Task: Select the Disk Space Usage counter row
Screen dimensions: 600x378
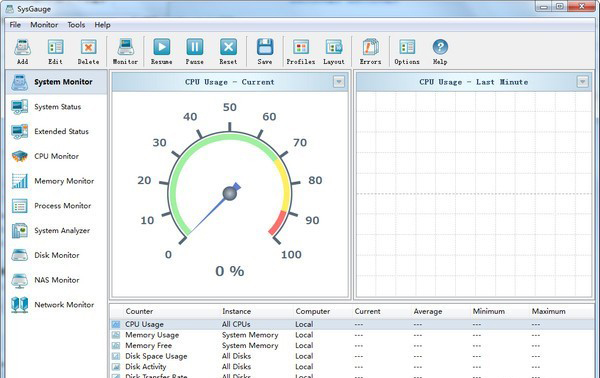Action: [x=352, y=356]
